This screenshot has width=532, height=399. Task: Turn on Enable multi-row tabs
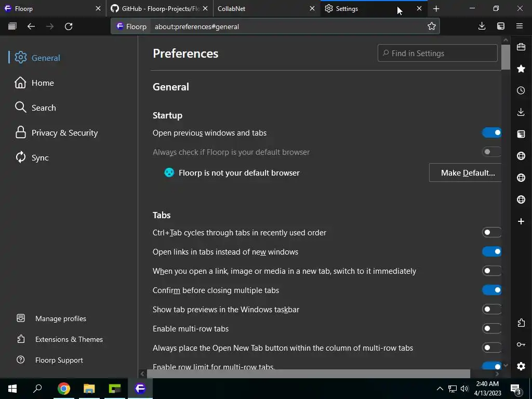[x=491, y=328]
